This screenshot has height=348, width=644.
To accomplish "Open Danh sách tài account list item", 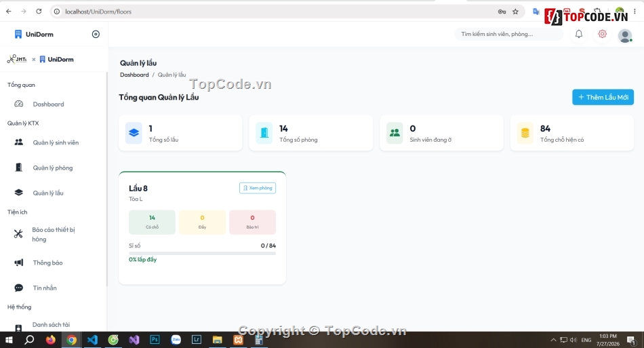I will 51,325.
